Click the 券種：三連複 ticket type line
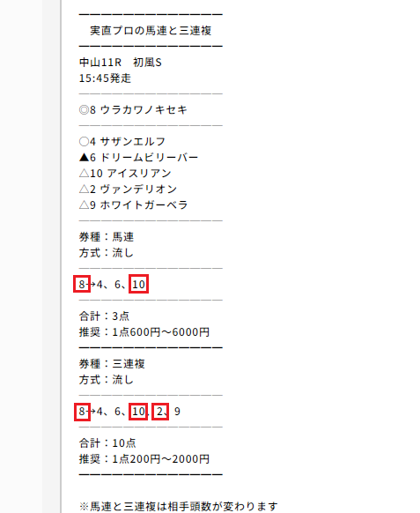Viewport: 420px width, 513px height. [112, 364]
